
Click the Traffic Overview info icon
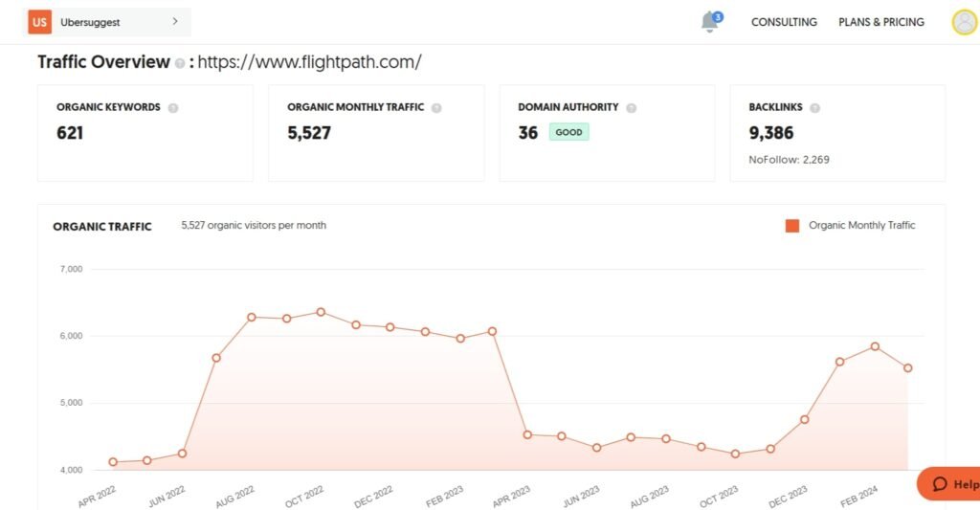180,63
